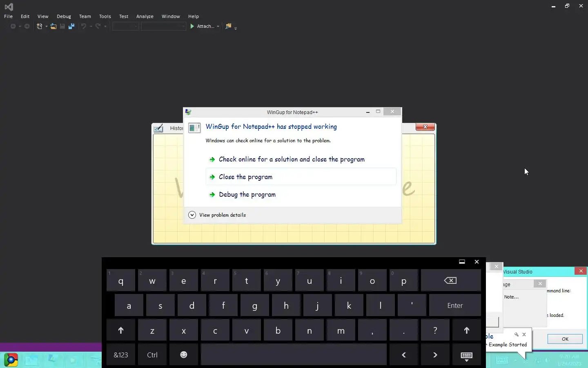
Task: Click the taskbar clock and date
Action: coord(570,360)
